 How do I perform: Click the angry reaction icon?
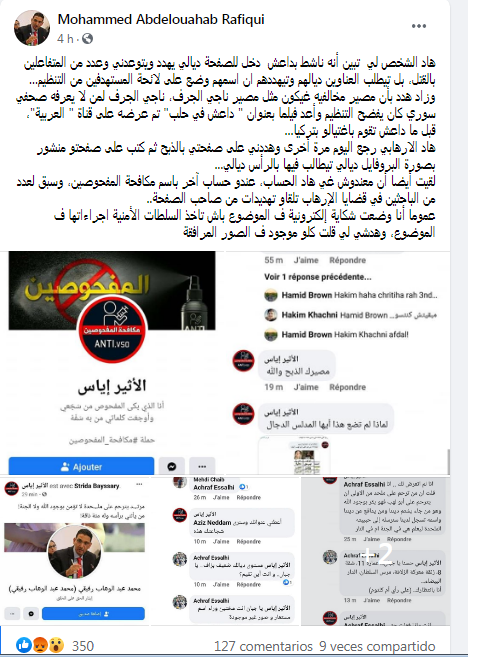[40, 645]
